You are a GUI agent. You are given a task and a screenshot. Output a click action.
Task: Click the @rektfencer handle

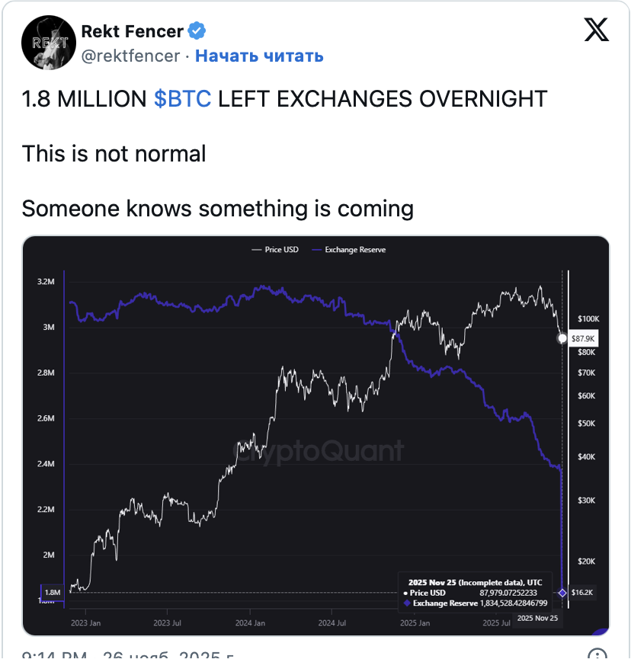click(x=130, y=56)
